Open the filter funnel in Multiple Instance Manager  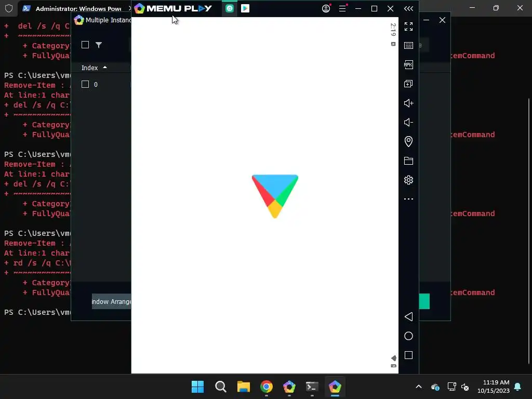[x=98, y=45]
